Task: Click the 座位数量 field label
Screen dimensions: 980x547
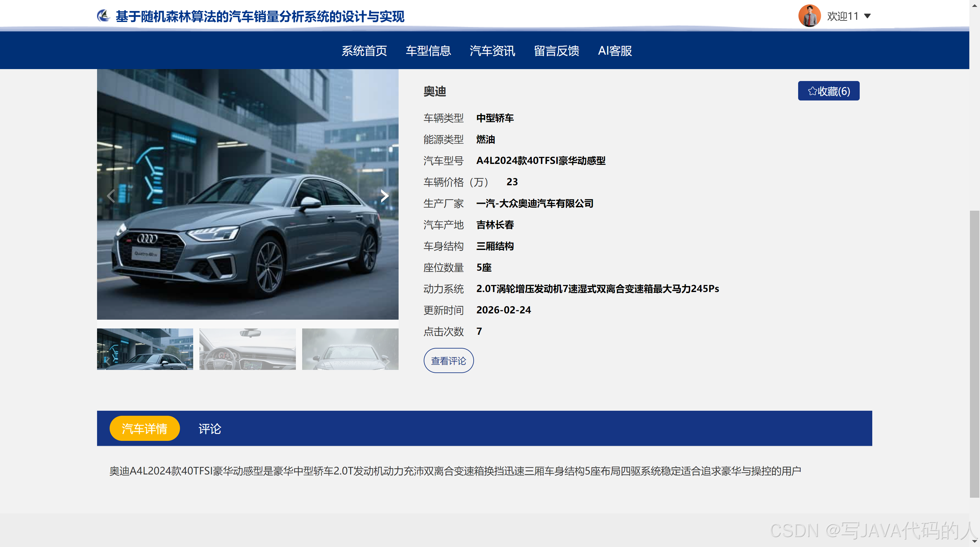Action: coord(444,268)
